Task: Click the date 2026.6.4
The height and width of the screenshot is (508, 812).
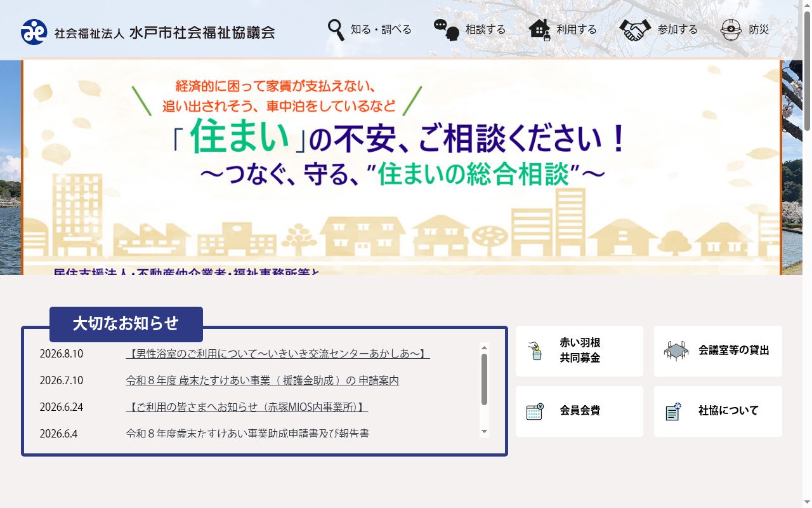Action: [x=58, y=434]
